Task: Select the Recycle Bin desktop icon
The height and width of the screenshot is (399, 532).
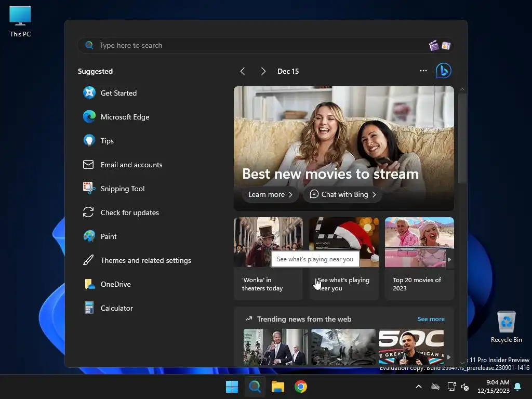Action: [506, 327]
